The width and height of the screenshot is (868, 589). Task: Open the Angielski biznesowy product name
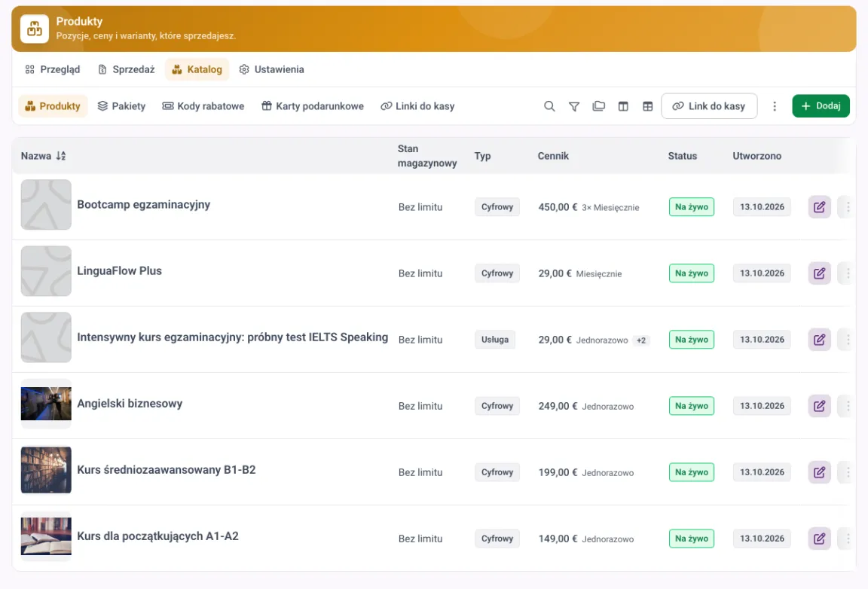[x=130, y=404]
